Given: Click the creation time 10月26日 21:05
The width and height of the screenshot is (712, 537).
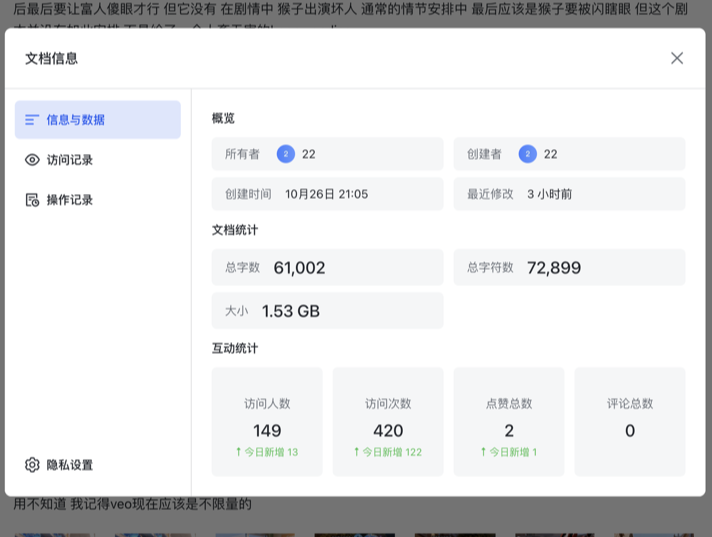Looking at the screenshot, I should click(326, 194).
